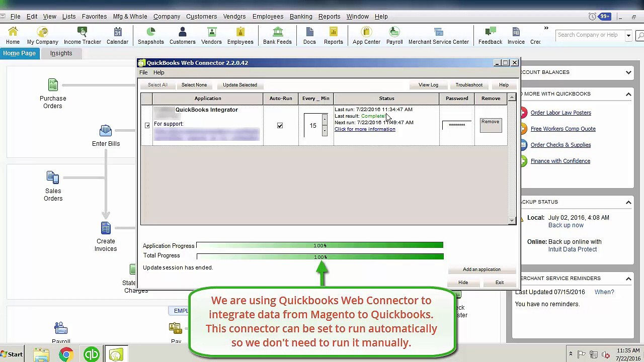Toggle QuickBooks Integrator selection checkbox
644x362 pixels.
click(x=147, y=125)
